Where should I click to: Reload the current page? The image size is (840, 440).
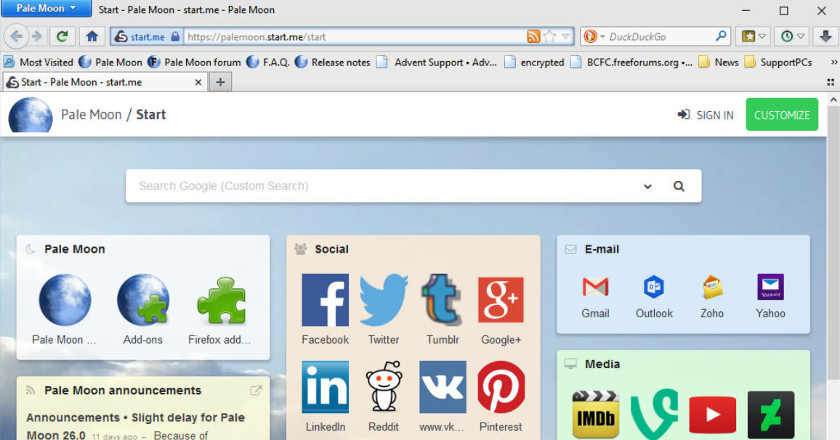coord(62,36)
